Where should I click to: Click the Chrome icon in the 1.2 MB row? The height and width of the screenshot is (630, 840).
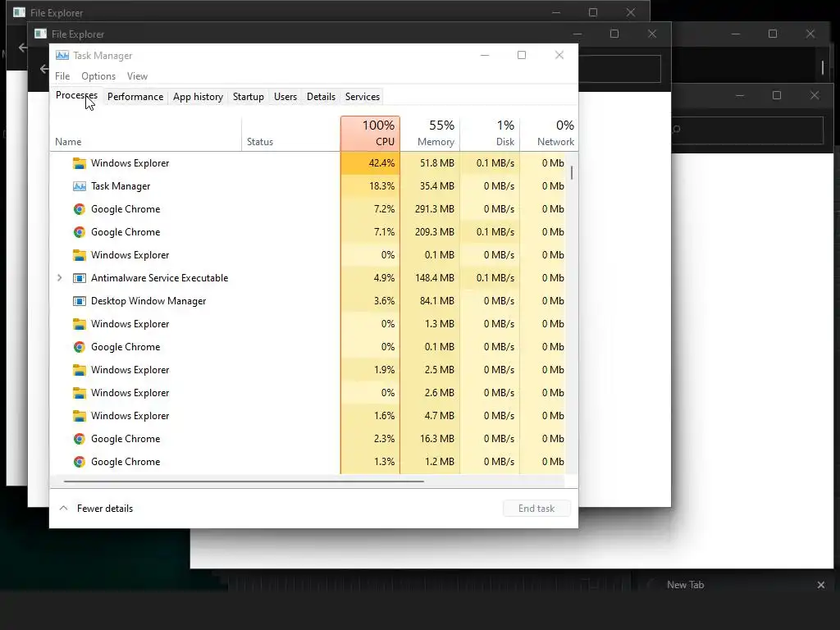coord(80,462)
